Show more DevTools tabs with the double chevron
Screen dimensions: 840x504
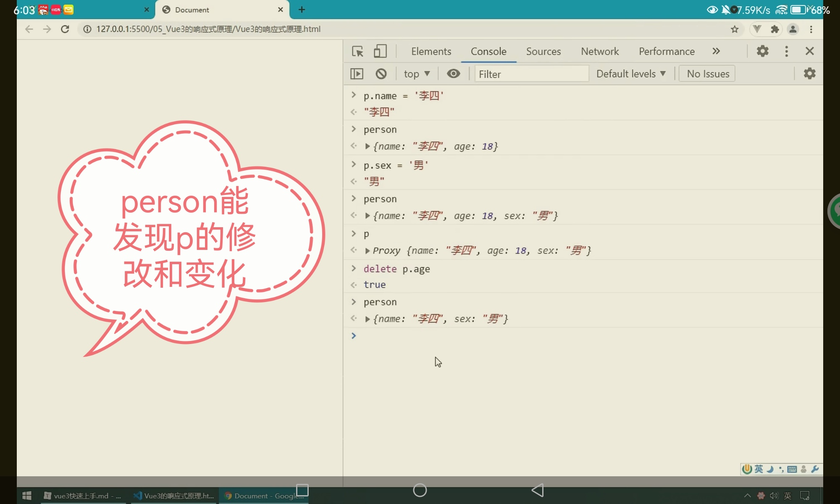coord(716,51)
